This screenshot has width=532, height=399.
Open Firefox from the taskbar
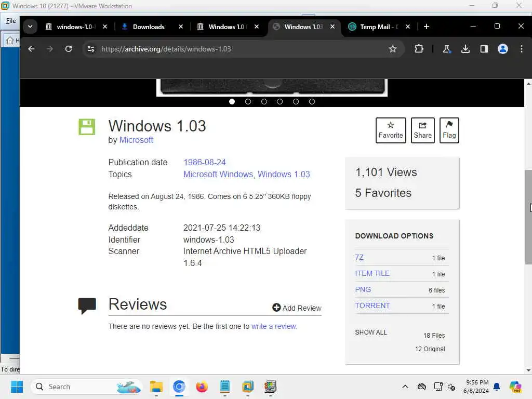click(202, 387)
